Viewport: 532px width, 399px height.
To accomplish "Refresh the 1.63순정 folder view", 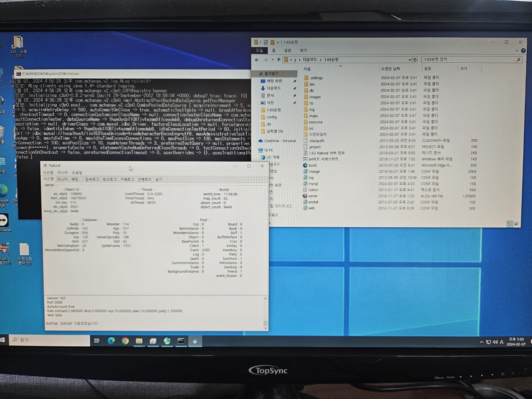I will 415,60.
